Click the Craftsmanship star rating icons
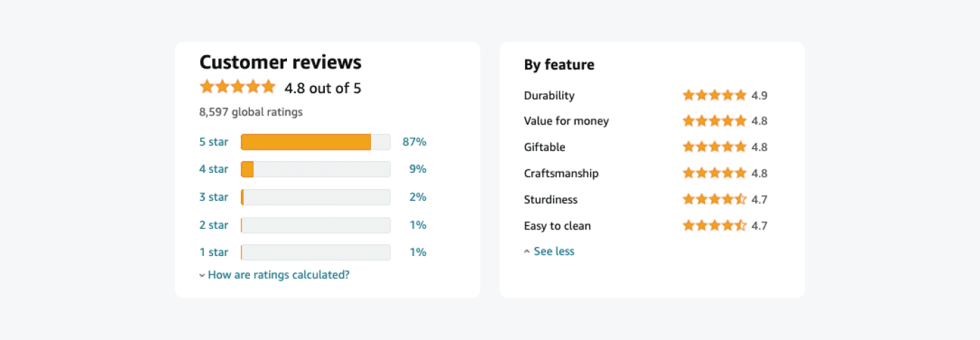 pyautogui.click(x=715, y=173)
